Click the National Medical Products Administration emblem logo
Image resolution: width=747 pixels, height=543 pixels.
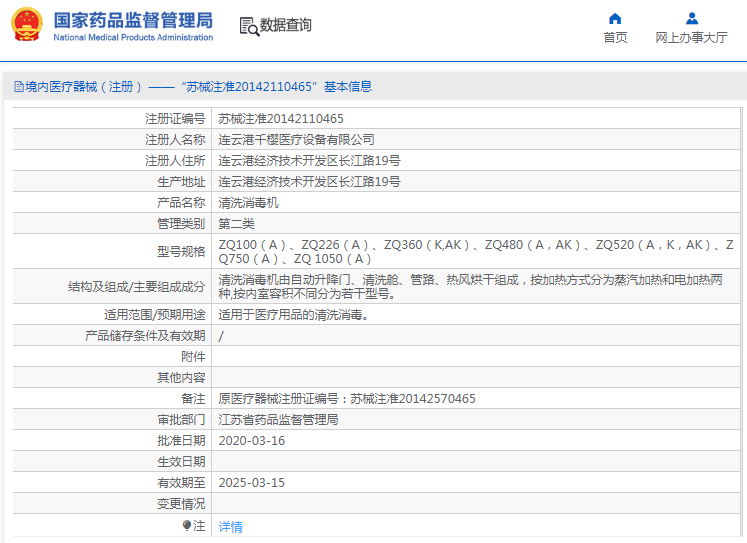[27, 25]
